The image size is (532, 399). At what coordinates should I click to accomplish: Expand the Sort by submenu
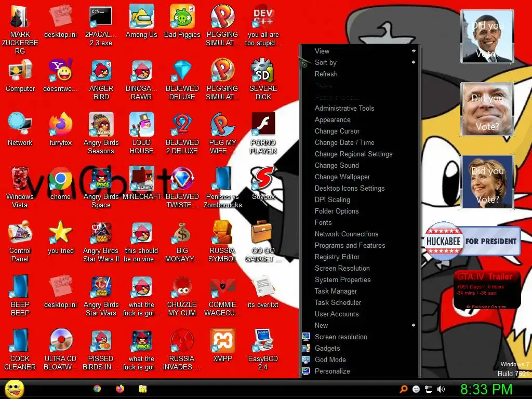(x=361, y=62)
